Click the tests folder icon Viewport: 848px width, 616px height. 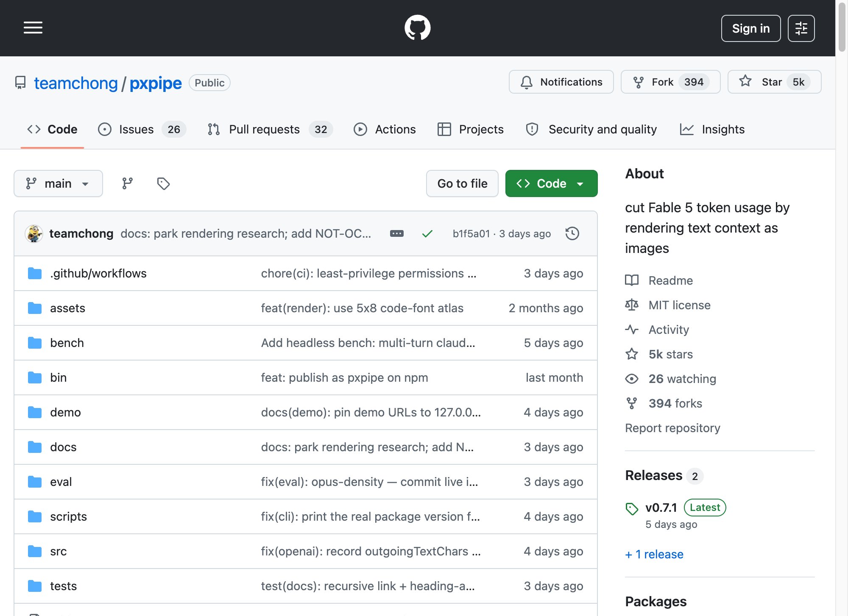click(x=35, y=586)
